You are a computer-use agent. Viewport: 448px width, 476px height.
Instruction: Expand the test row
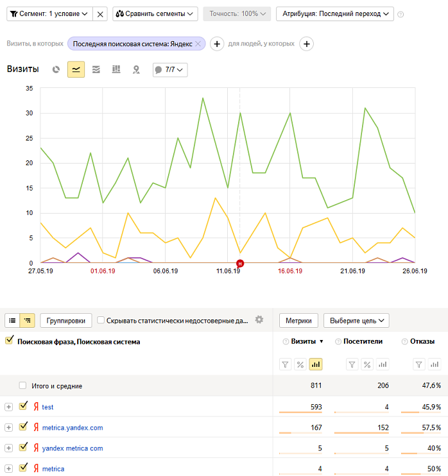(x=9, y=407)
